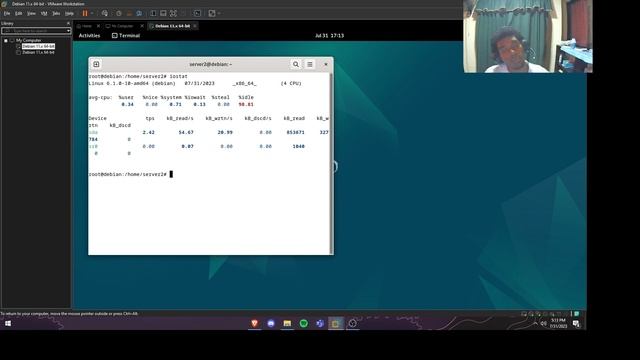Toggle the thumbnail bar view icon
640x360 pixels.
click(163, 13)
